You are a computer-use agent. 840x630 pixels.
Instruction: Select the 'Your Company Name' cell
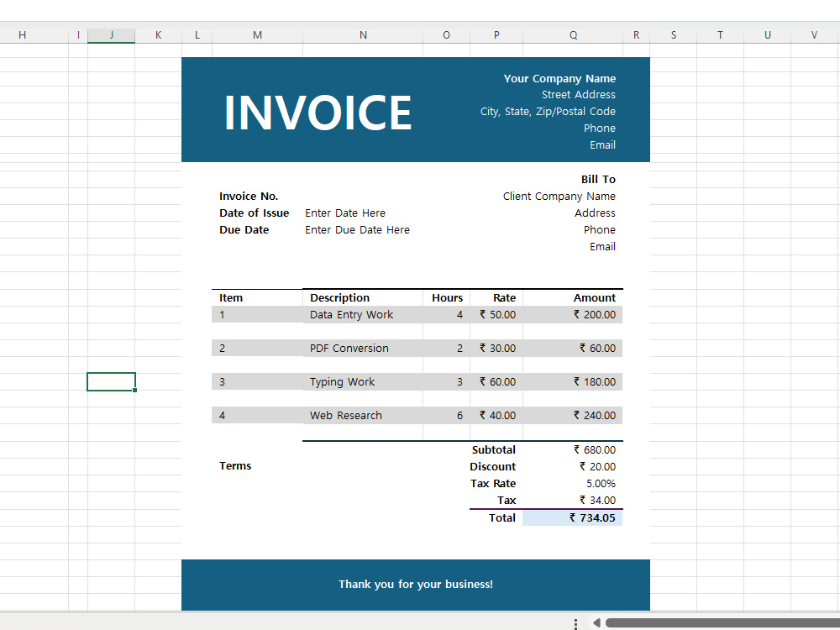pyautogui.click(x=559, y=78)
